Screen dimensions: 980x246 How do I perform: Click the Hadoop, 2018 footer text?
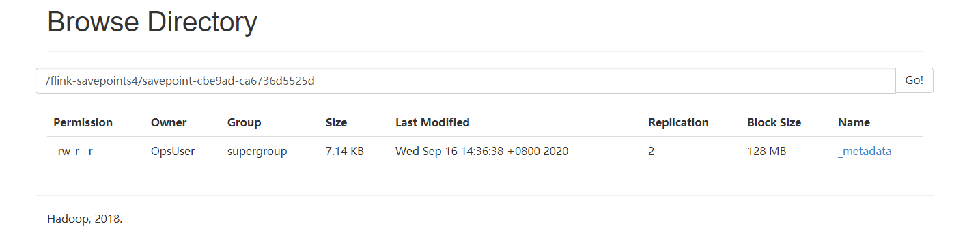(x=85, y=219)
